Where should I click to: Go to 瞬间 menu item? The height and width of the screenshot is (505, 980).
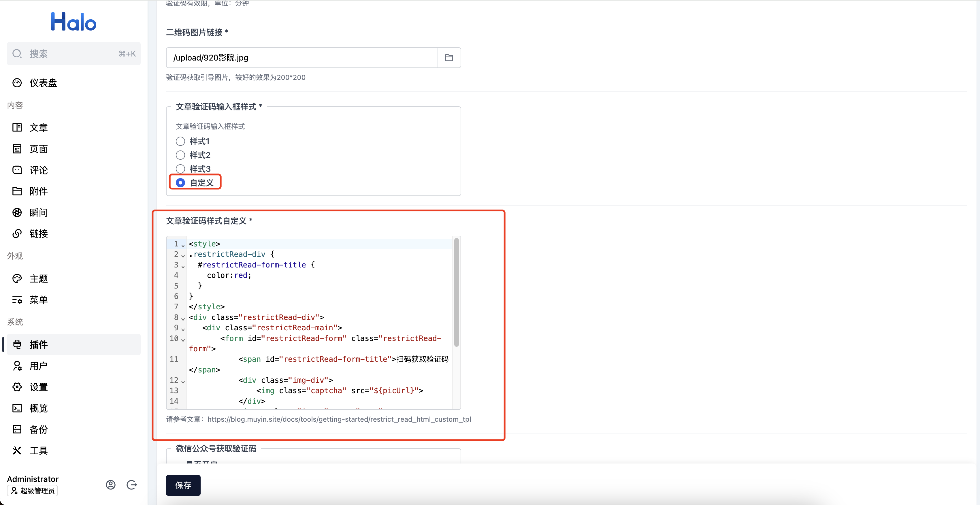click(73, 212)
